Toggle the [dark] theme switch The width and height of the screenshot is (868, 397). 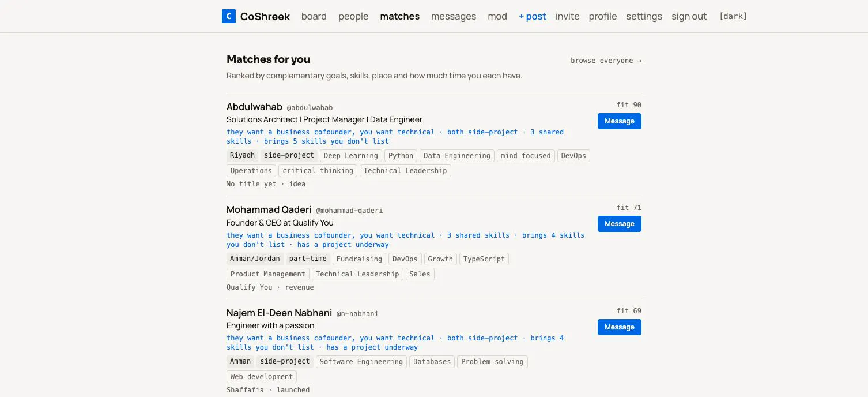733,16
